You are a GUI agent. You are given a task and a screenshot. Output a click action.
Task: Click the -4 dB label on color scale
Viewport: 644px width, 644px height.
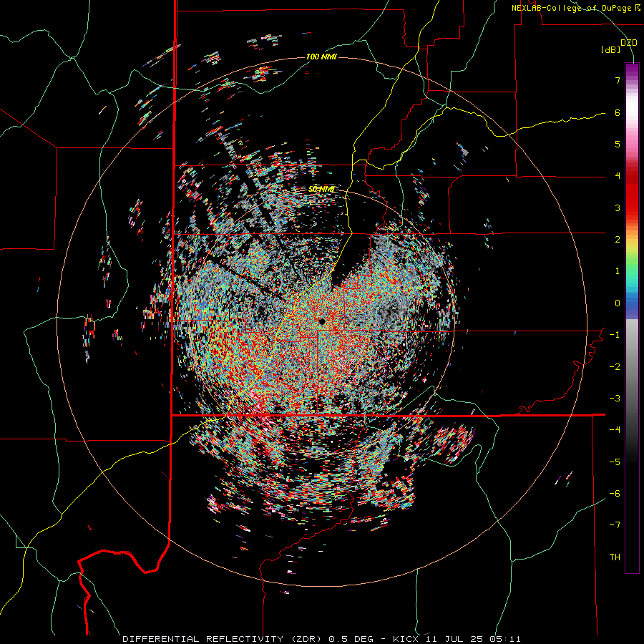pyautogui.click(x=615, y=430)
